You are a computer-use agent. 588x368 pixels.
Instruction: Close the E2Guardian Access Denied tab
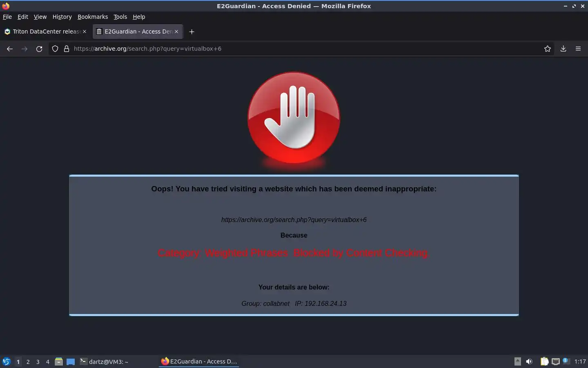point(176,31)
